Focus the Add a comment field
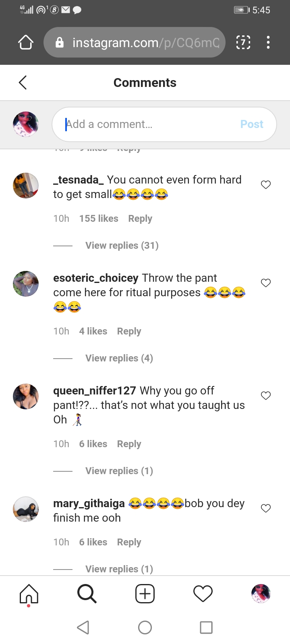This screenshot has width=290, height=644. pos(149,124)
